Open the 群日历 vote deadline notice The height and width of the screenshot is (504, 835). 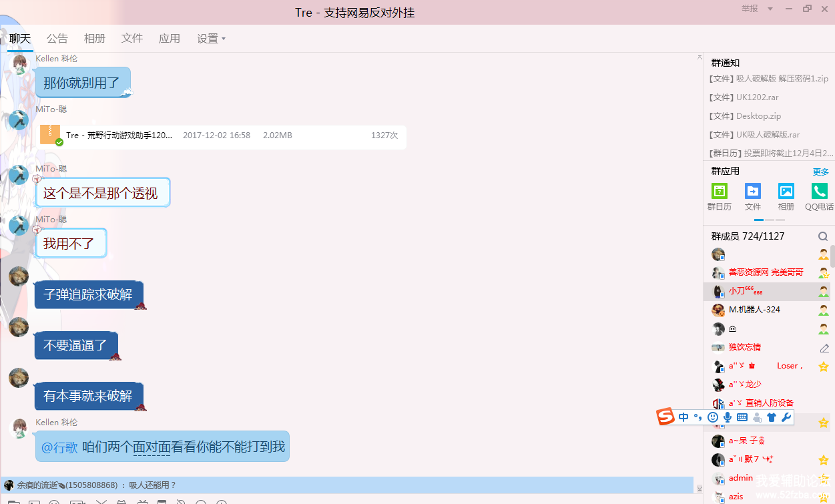coord(770,154)
